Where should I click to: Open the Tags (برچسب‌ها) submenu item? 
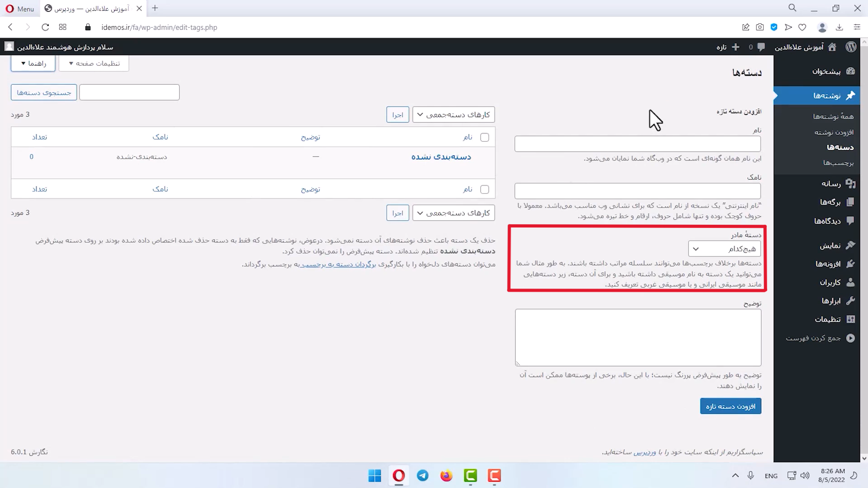coord(838,163)
